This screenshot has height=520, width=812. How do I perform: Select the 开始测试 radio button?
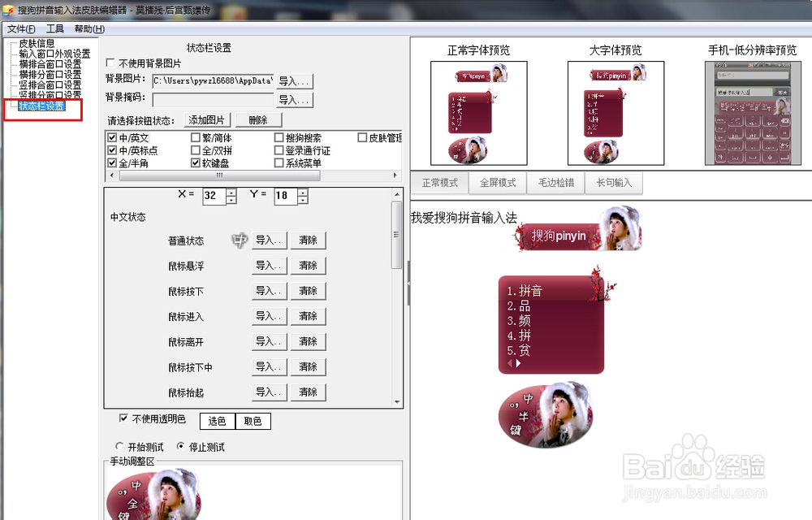pyautogui.click(x=119, y=446)
